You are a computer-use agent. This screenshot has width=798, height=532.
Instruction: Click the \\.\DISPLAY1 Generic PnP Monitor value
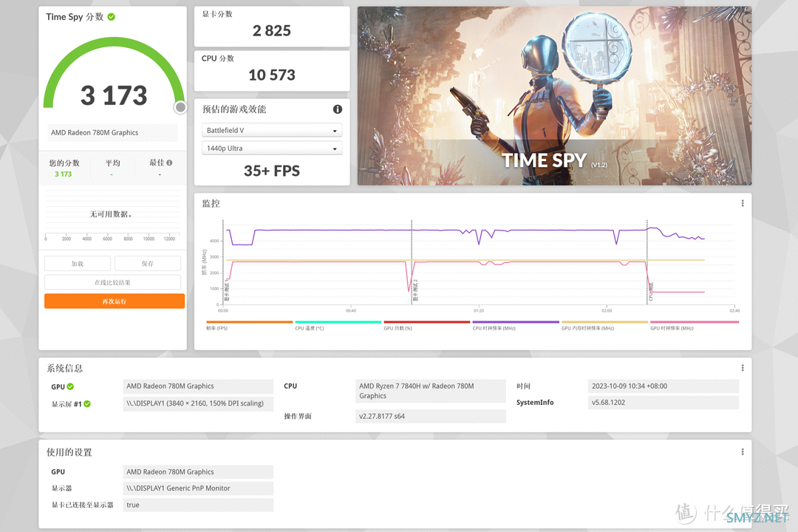[x=198, y=488]
